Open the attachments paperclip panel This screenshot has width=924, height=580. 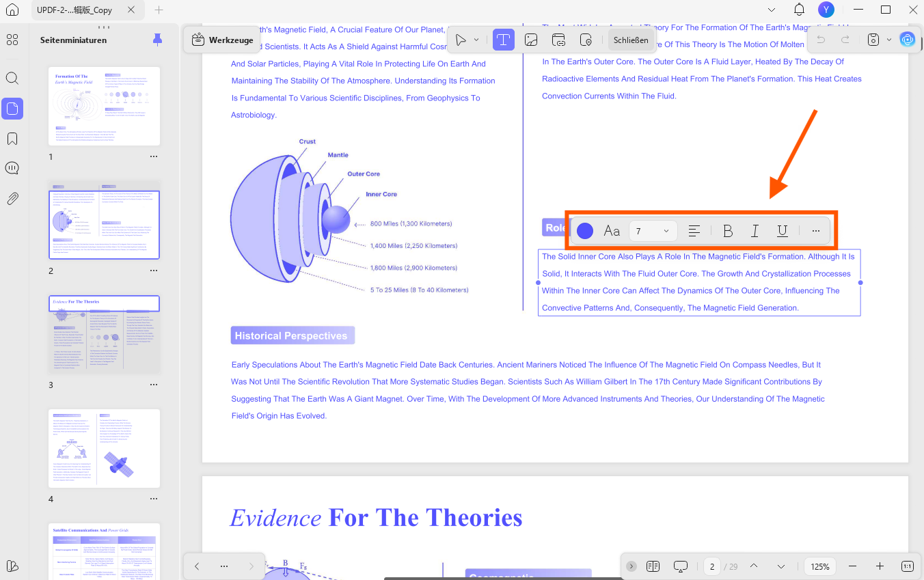[12, 199]
